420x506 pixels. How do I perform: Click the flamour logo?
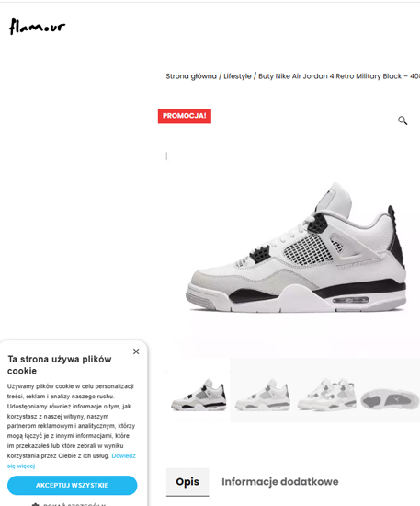(37, 27)
